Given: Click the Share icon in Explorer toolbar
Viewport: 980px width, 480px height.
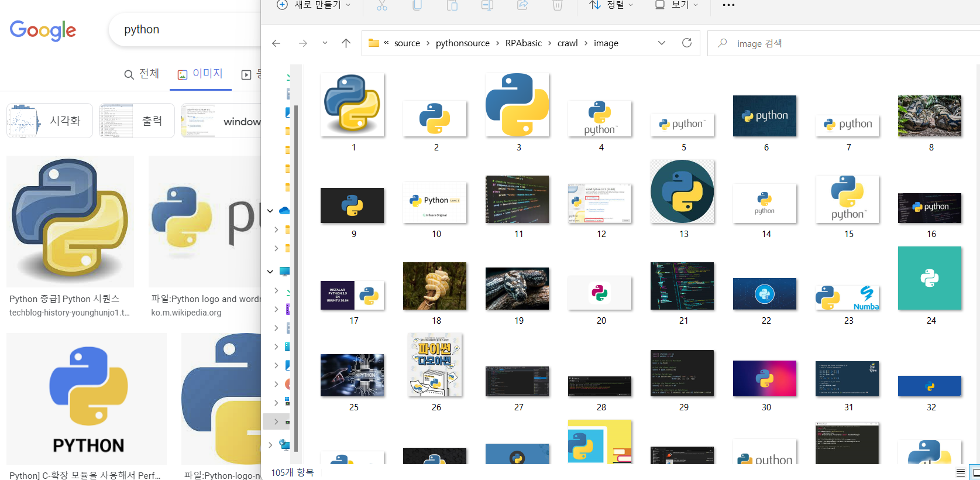Looking at the screenshot, I should click(x=522, y=5).
